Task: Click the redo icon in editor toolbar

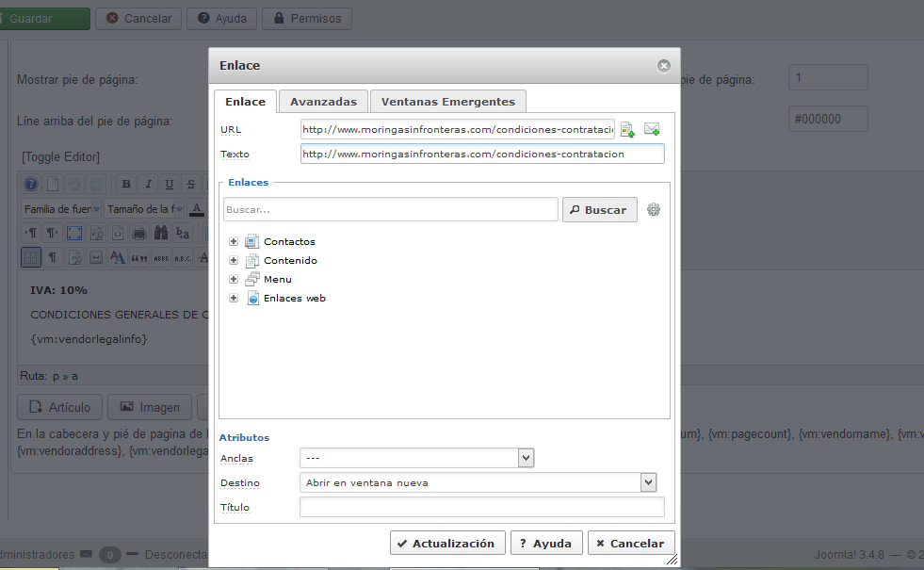Action: (x=95, y=184)
